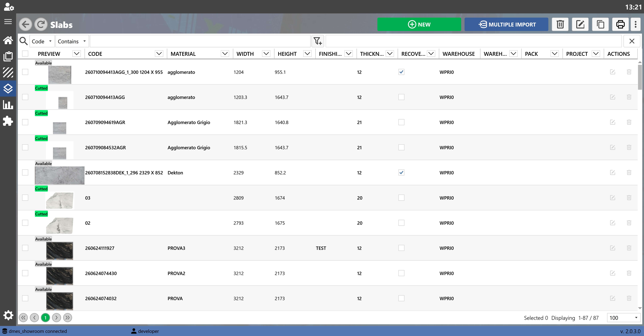This screenshot has height=336, width=644.
Task: Click the duplicate copy icon in toolbar
Action: coord(600,24)
